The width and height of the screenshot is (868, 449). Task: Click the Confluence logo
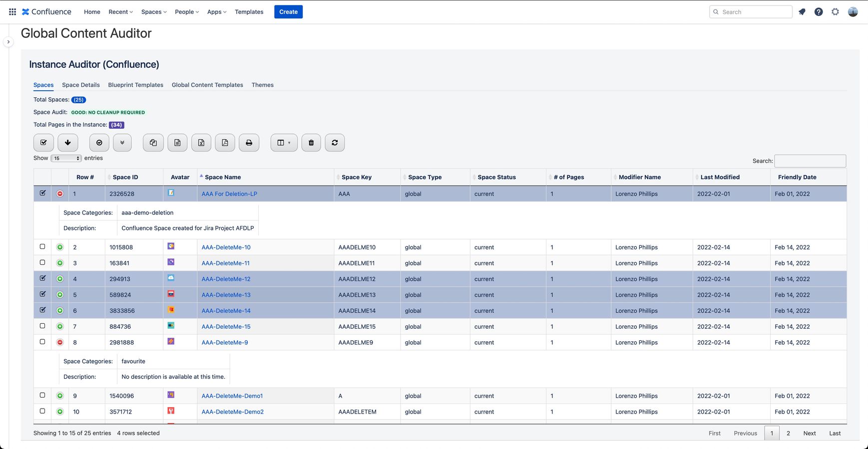(x=46, y=12)
